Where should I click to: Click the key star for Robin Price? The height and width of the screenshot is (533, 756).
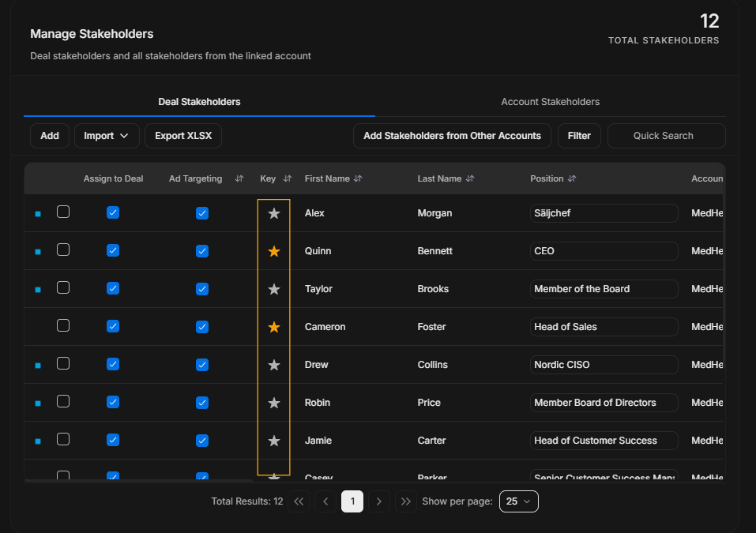pyautogui.click(x=274, y=403)
